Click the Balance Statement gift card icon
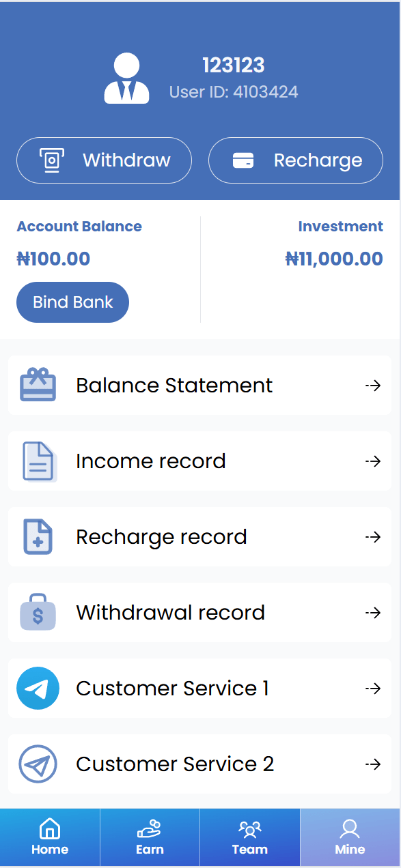Image resolution: width=401 pixels, height=868 pixels. click(38, 385)
